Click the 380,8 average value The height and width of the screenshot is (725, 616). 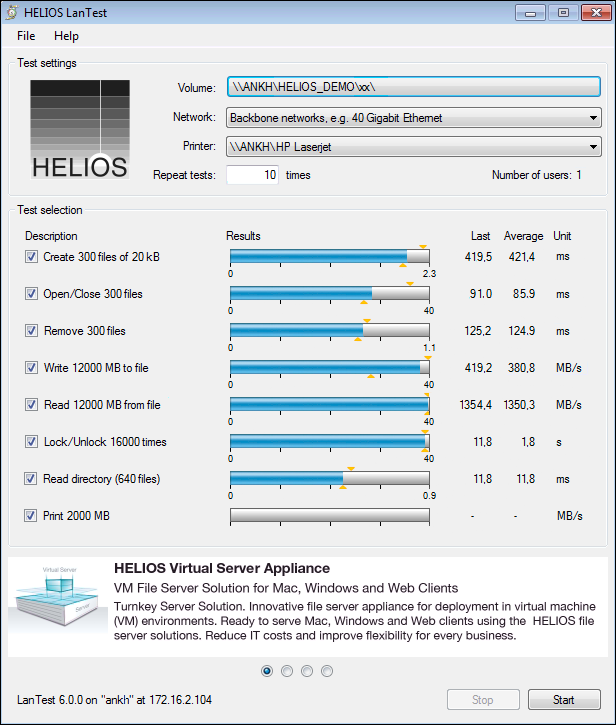coord(521,368)
